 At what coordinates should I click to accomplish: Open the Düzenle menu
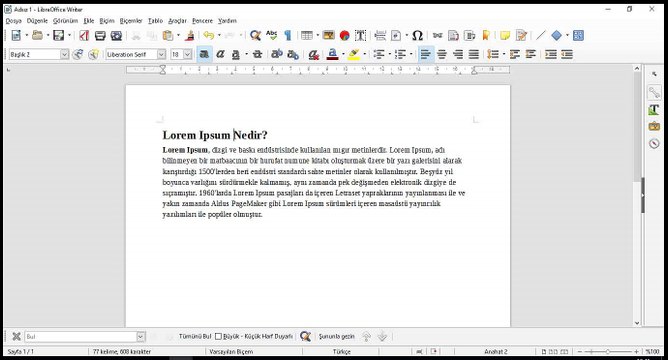point(37,20)
